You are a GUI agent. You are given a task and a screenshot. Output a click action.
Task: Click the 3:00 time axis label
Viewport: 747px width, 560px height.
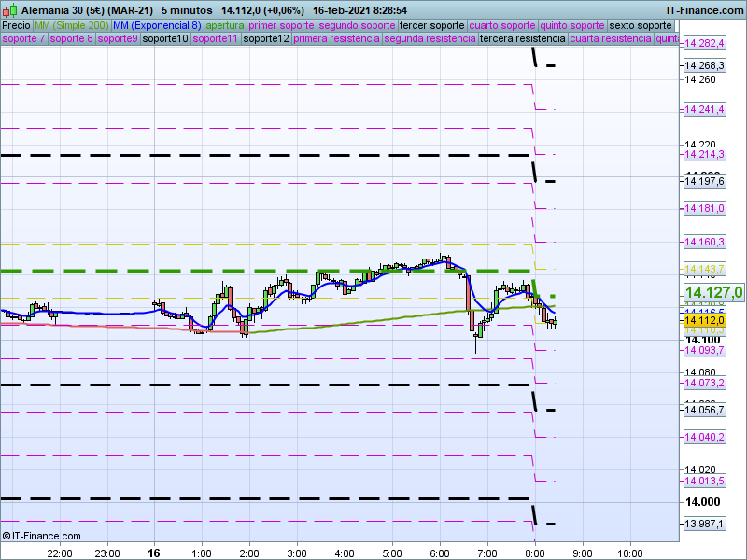(297, 553)
